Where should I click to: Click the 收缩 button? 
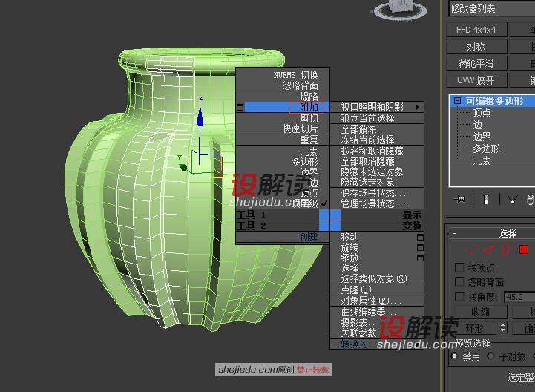480,312
